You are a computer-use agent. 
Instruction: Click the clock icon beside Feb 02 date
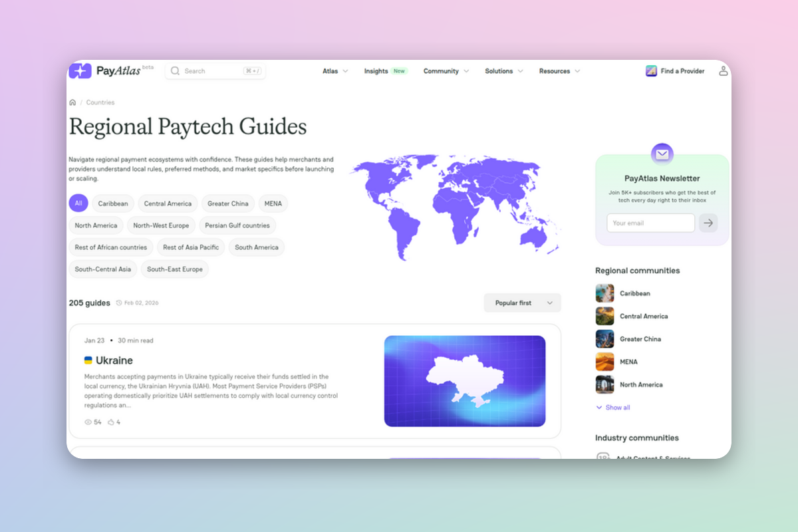point(119,303)
